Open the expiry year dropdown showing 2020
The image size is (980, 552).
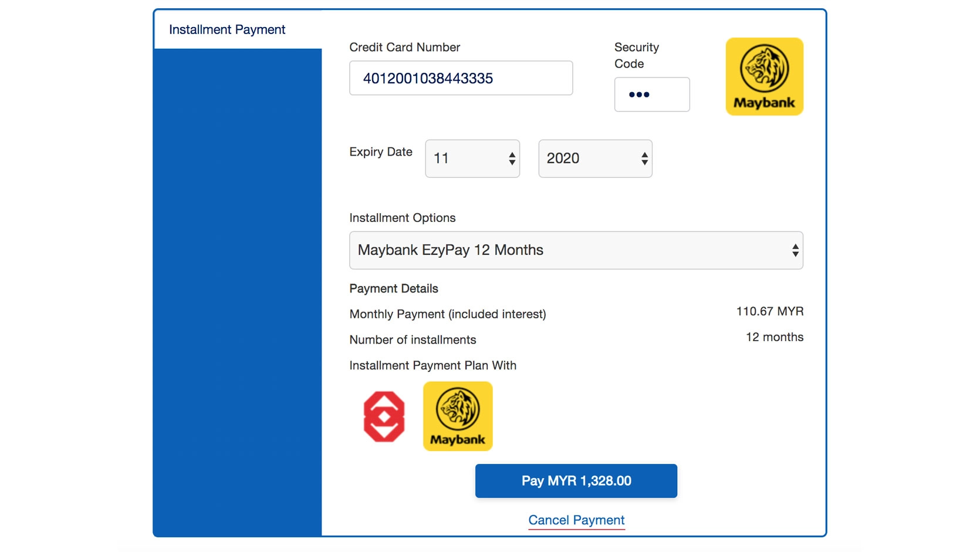(x=595, y=159)
